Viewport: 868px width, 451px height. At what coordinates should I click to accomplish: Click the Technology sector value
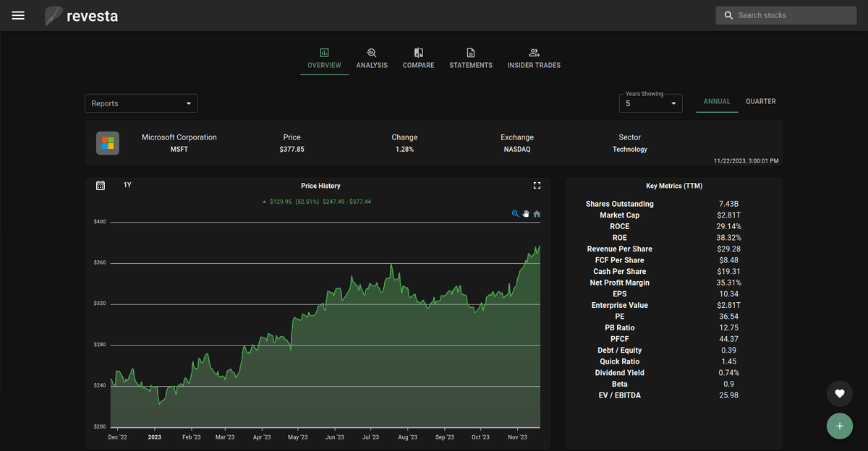click(630, 150)
